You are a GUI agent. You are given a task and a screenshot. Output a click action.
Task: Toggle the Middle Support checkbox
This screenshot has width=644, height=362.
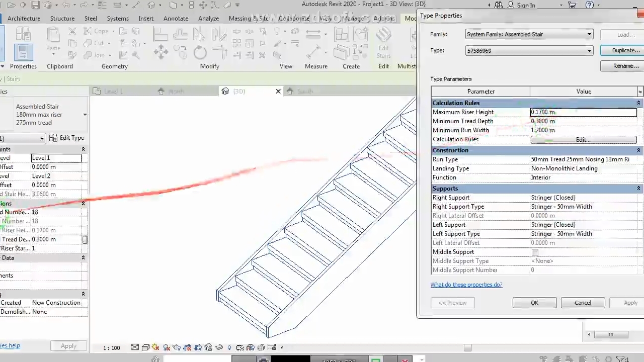pyautogui.click(x=535, y=252)
